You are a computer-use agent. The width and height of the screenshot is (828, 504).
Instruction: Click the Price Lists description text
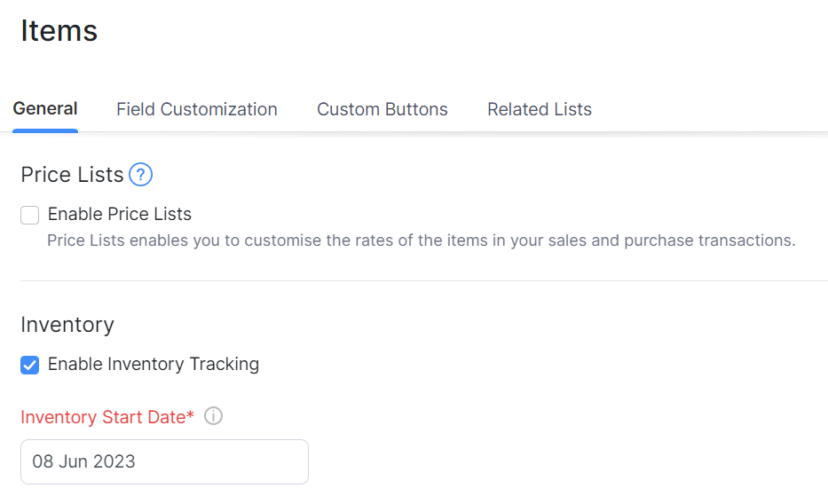pos(421,240)
